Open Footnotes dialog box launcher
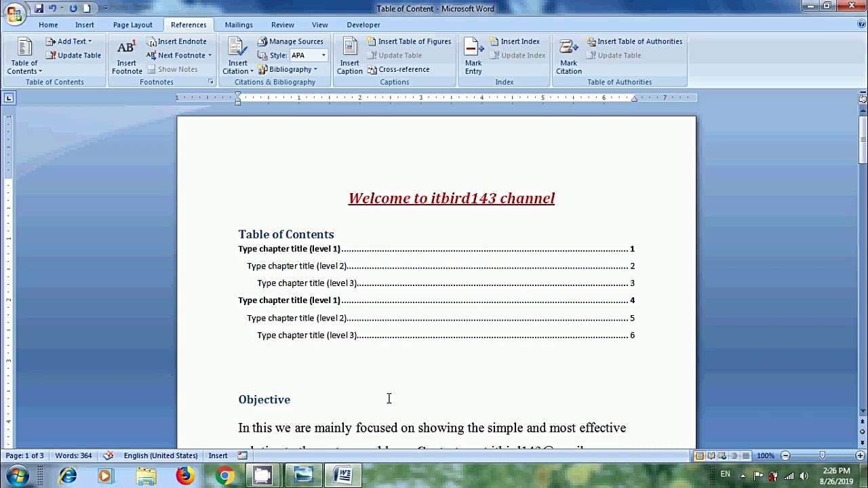Screen dimensions: 868x488 210,82
